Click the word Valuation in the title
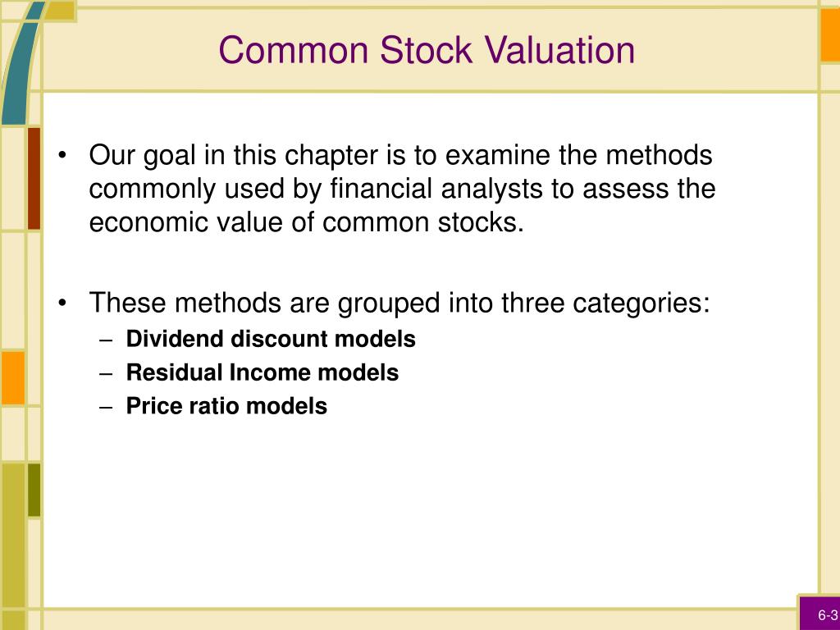The image size is (840, 630). point(559,50)
